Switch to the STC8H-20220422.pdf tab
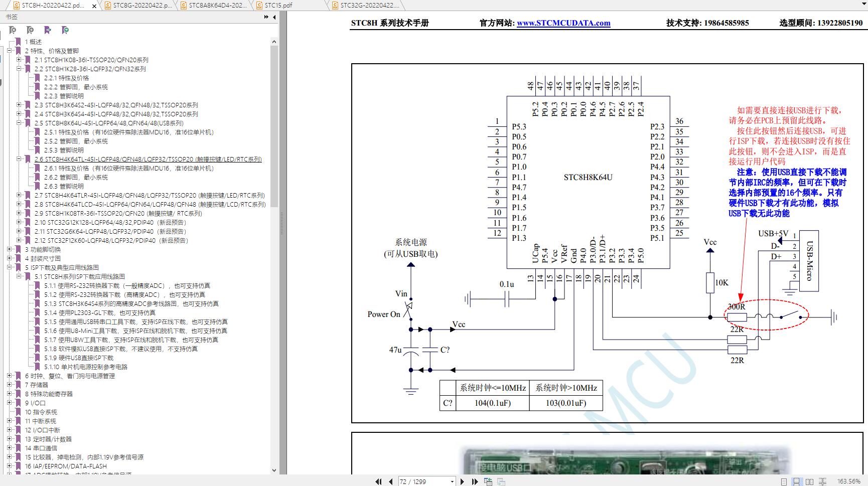868x486 pixels. [53, 6]
